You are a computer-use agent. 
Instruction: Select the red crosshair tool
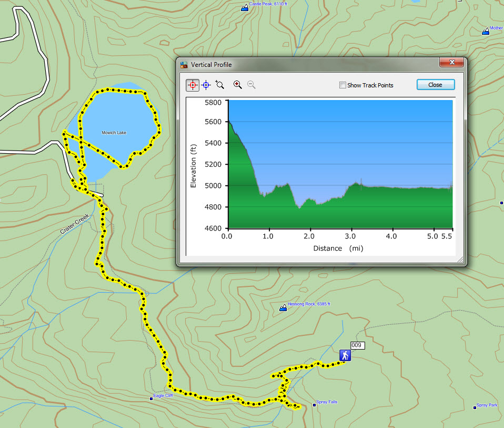(x=193, y=85)
